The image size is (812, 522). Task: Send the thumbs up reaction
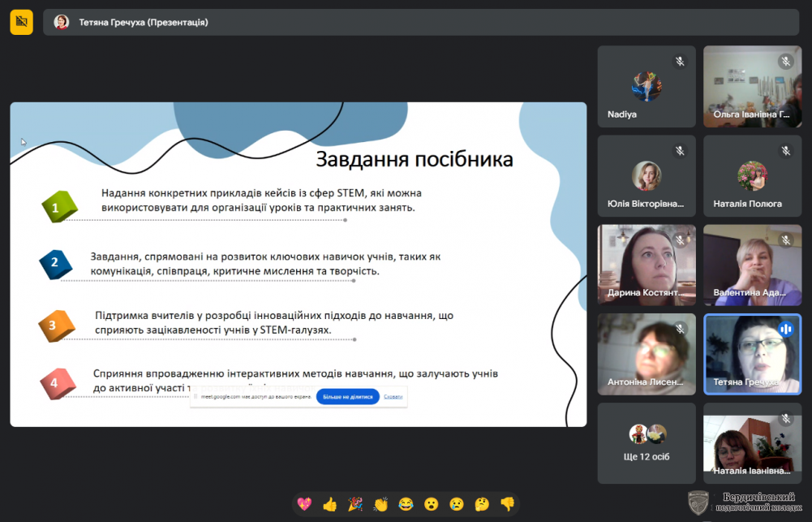click(329, 504)
